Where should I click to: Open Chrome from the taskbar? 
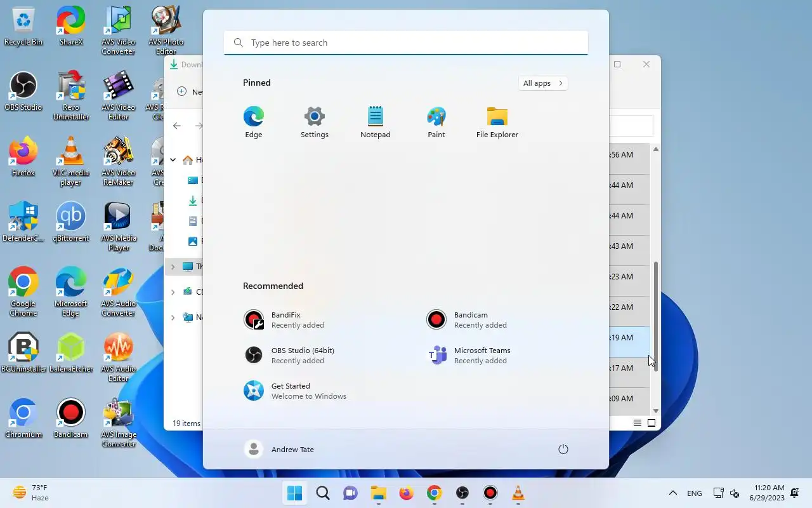click(435, 493)
